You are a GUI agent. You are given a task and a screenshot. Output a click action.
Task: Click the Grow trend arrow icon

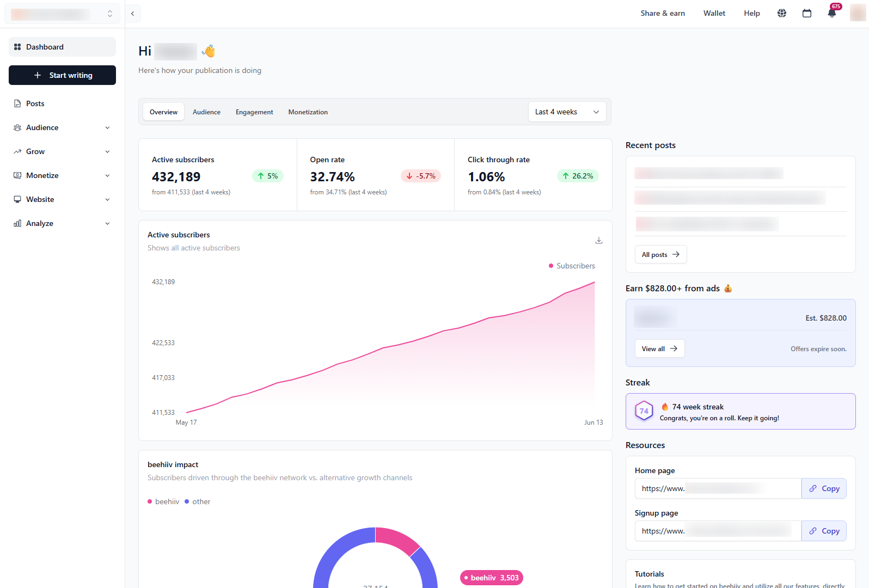click(x=17, y=151)
